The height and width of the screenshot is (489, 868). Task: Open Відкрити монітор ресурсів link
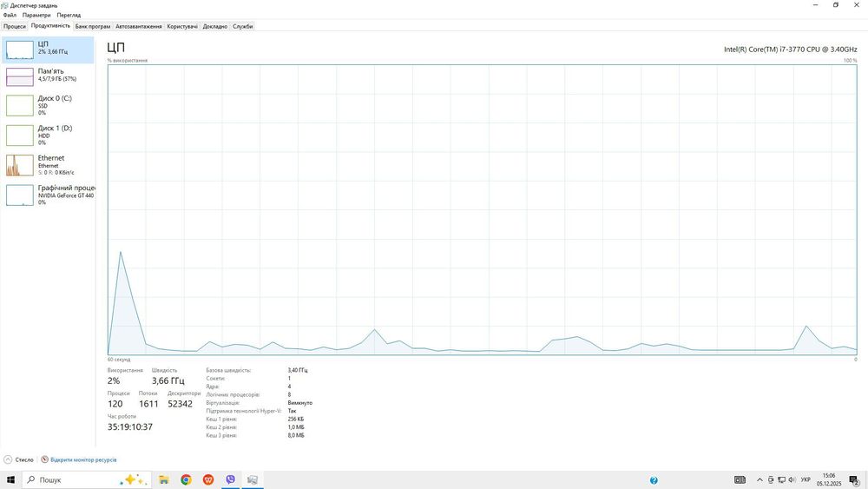(x=83, y=459)
